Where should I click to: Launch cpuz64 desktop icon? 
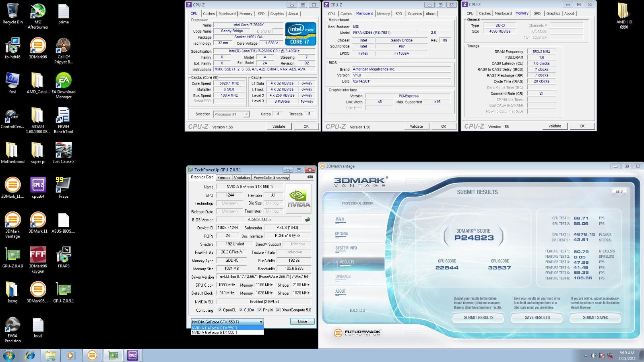pos(38,188)
